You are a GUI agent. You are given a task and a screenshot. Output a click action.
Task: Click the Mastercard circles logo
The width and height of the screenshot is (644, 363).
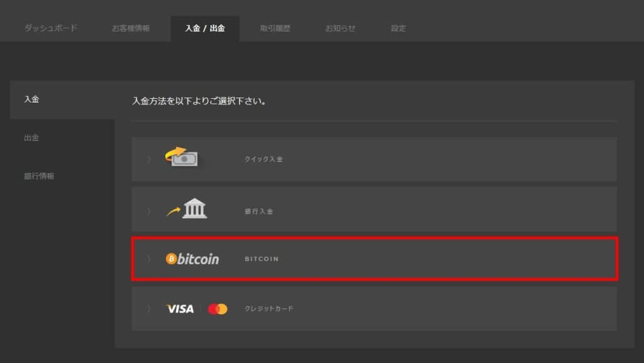tap(218, 309)
